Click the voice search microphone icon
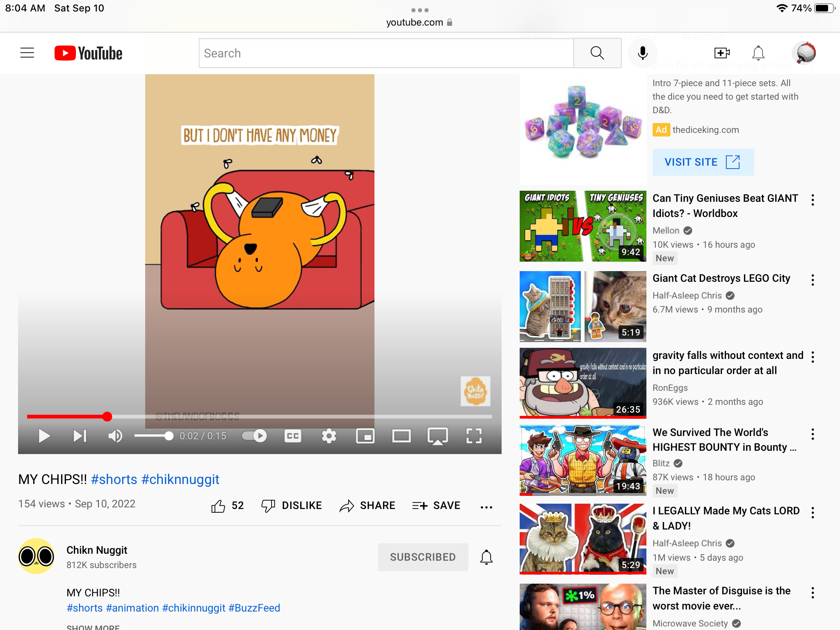840x630 pixels. (x=643, y=53)
